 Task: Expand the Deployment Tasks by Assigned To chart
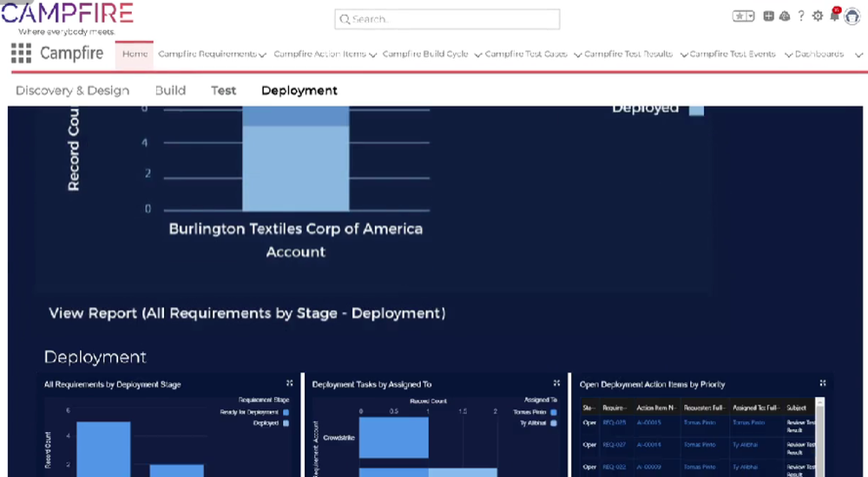(x=557, y=383)
